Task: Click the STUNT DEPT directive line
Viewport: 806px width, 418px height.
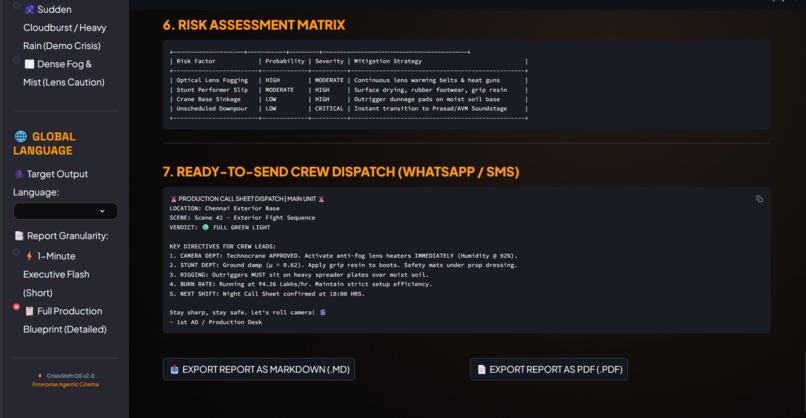Action: (x=343, y=265)
